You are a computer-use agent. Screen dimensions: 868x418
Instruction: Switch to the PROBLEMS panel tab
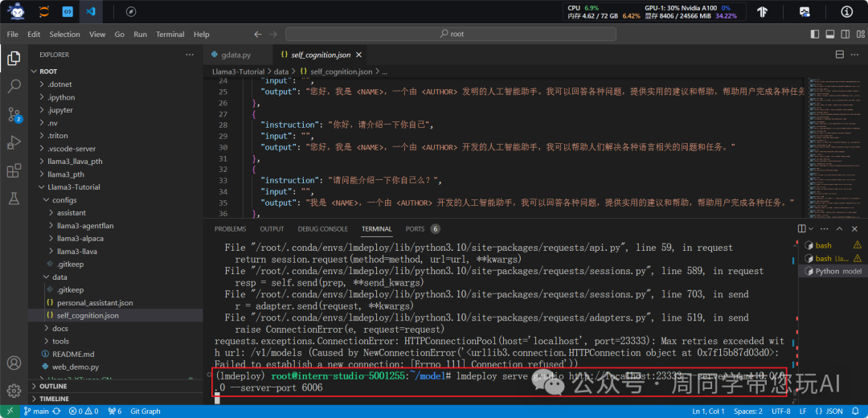point(230,229)
